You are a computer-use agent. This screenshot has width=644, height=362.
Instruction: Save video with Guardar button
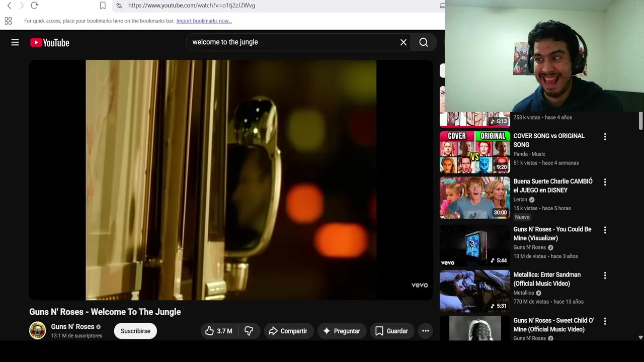(391, 331)
